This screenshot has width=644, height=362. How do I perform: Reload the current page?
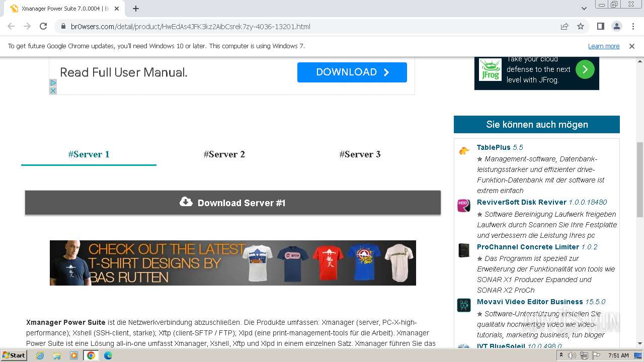[x=43, y=26]
